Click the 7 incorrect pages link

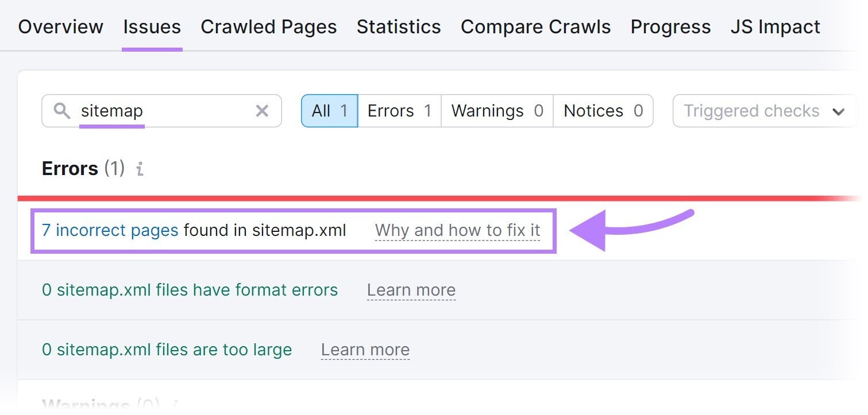pos(109,230)
